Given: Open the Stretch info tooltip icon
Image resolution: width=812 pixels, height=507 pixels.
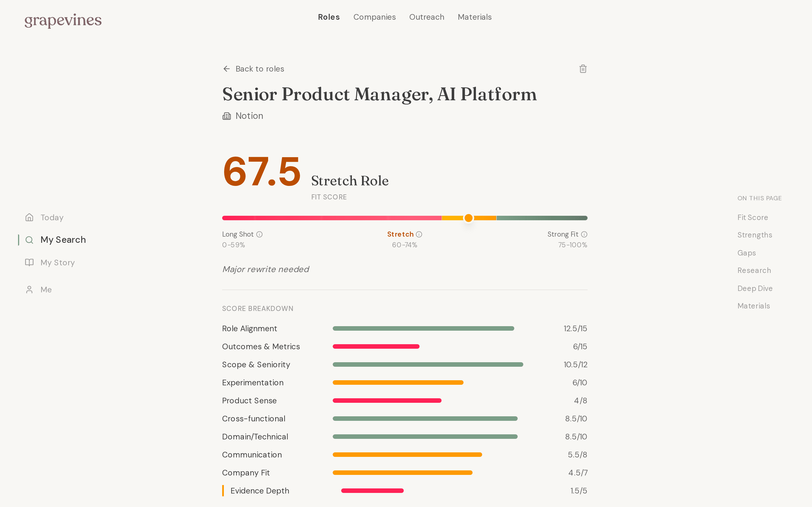Looking at the screenshot, I should [x=420, y=234].
